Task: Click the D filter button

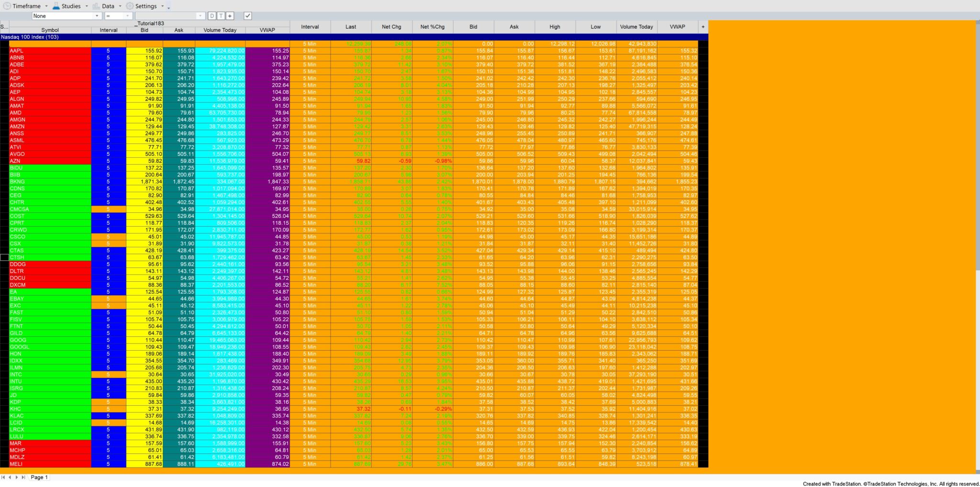Action: 212,16
